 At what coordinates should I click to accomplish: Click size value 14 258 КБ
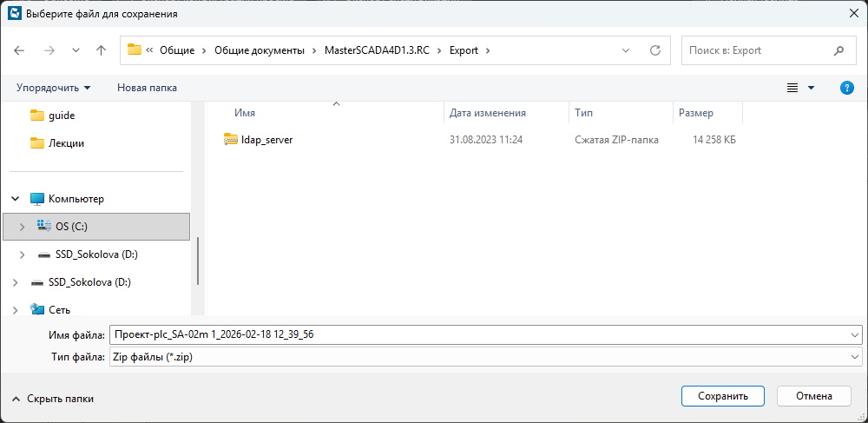[x=714, y=140]
